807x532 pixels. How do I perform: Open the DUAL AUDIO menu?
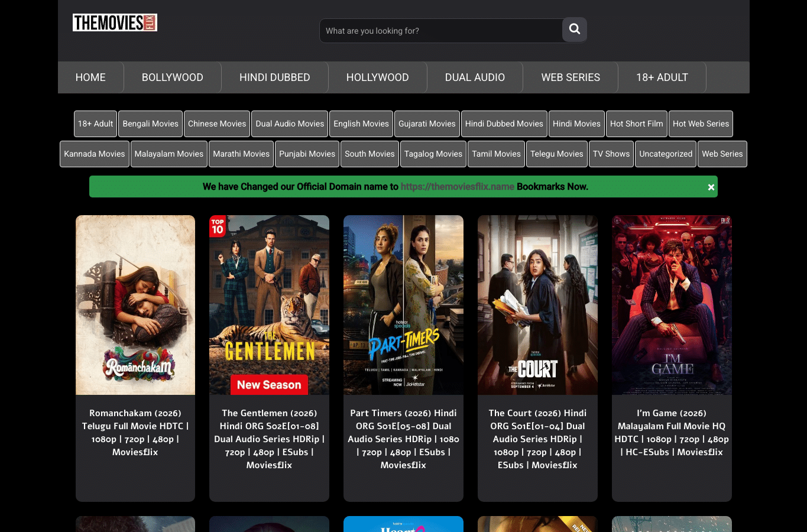pyautogui.click(x=475, y=77)
